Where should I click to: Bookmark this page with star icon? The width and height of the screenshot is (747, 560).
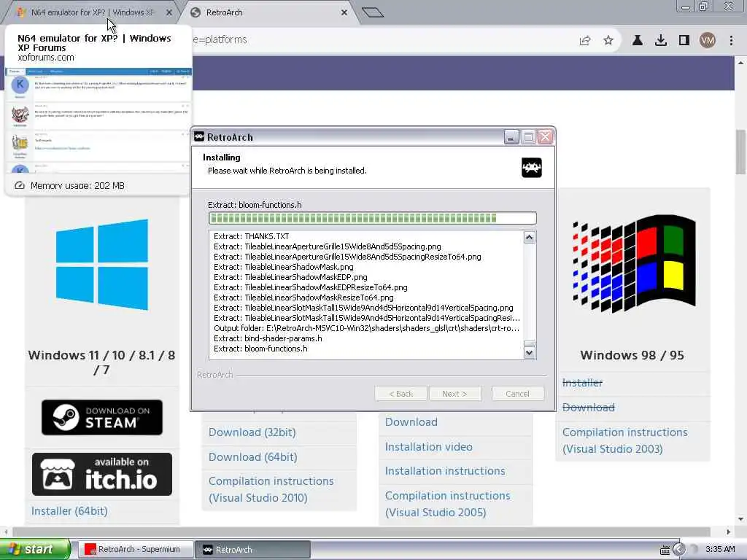point(608,41)
